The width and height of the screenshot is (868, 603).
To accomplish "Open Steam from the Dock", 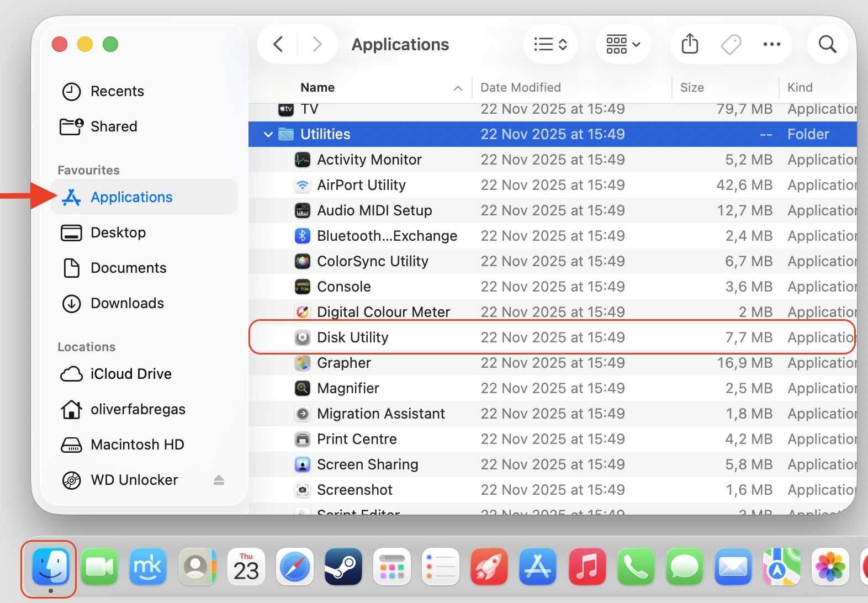I will pyautogui.click(x=343, y=567).
